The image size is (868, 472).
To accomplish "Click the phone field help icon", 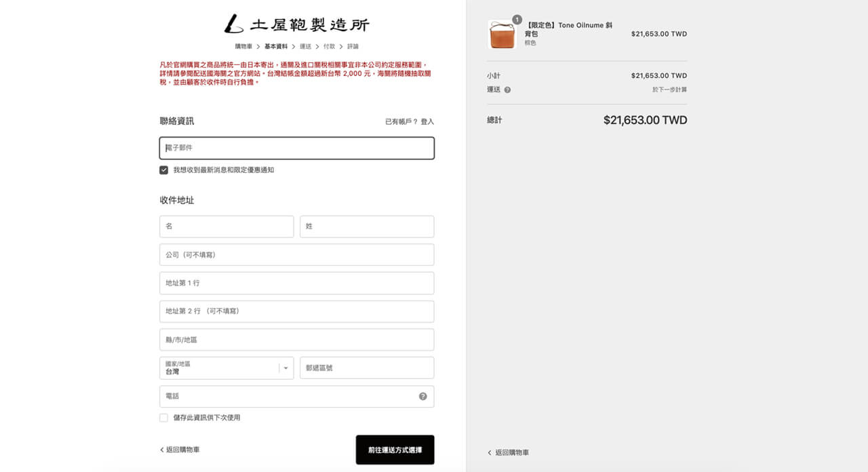I will point(423,396).
